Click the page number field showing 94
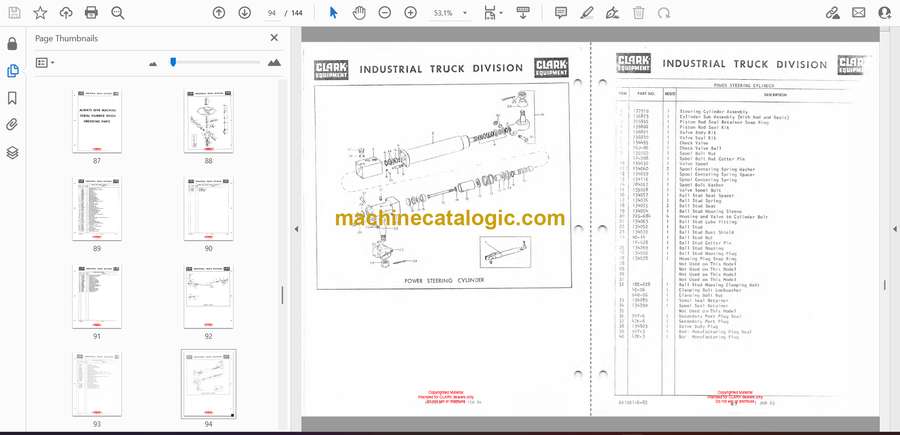 (x=272, y=13)
